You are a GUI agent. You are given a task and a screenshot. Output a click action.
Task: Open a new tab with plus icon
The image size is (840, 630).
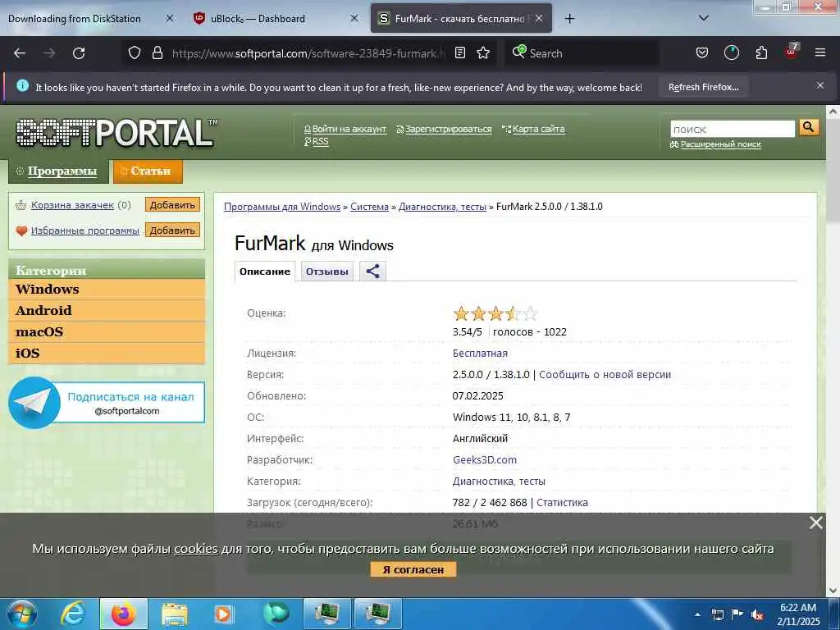pos(569,19)
